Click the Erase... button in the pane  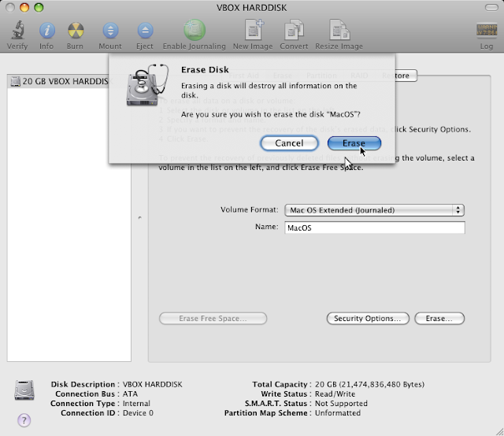(439, 319)
